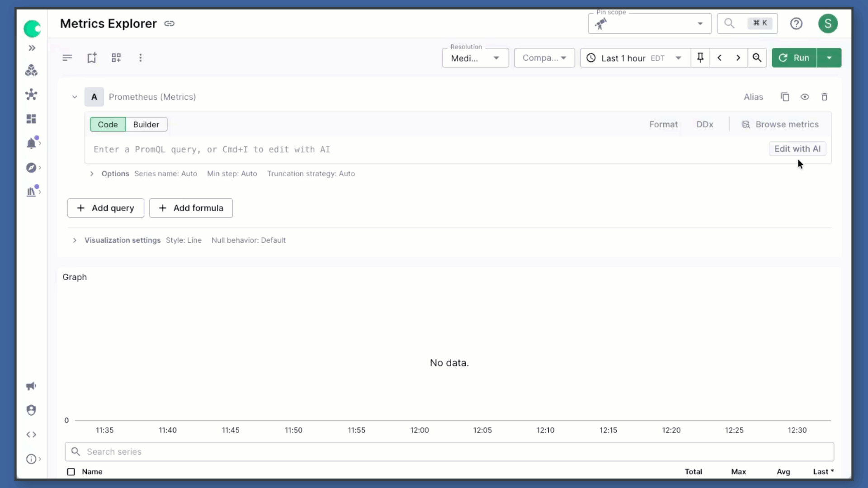Open the dashboards grid icon in sidebar

pos(31,119)
